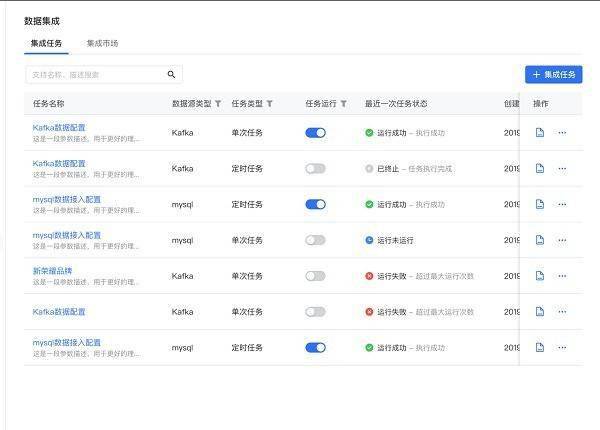
Task: Disable task run toggle in first row
Action: [315, 132]
